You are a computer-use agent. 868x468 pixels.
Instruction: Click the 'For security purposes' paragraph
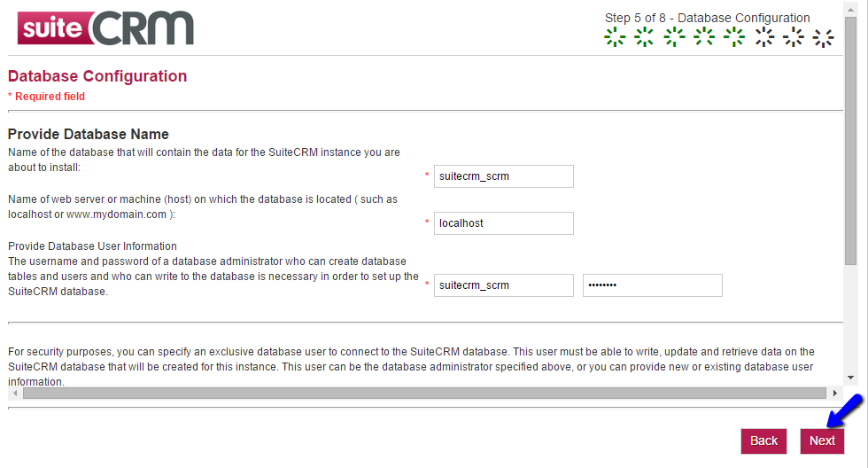(x=411, y=367)
